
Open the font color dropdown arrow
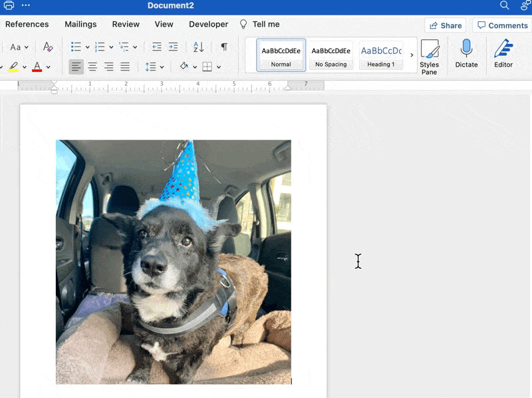[48, 67]
